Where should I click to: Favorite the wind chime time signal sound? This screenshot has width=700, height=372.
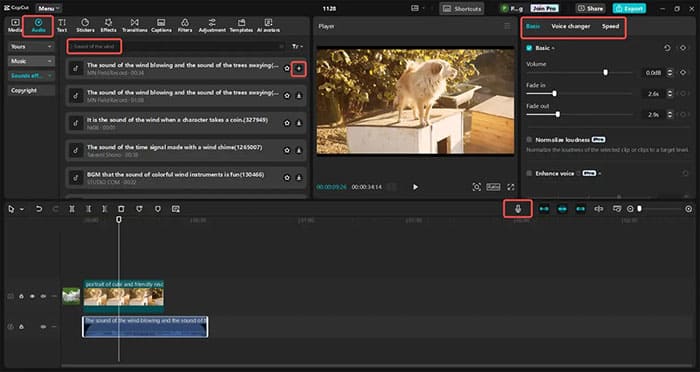tap(287, 150)
